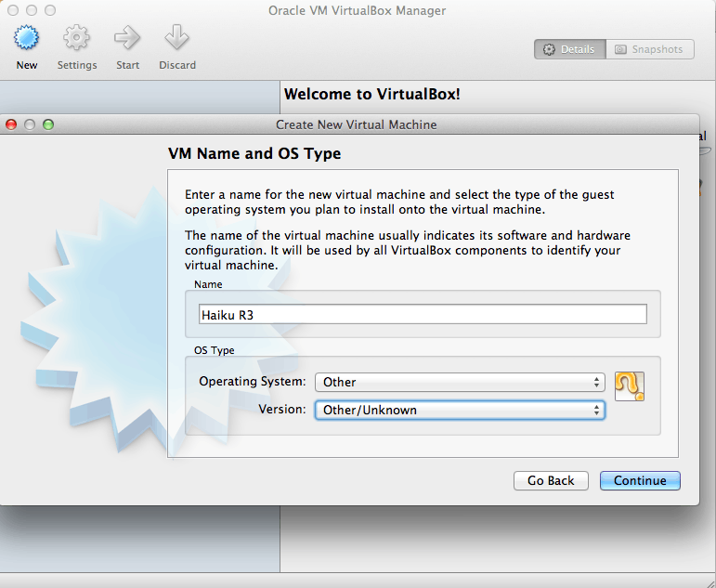
Task: Switch to the Snapshots tab
Action: tap(649, 49)
